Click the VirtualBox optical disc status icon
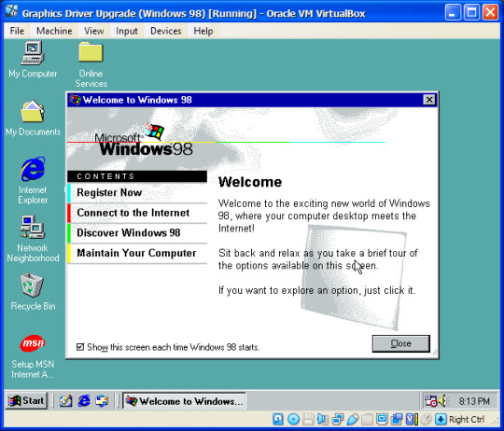Viewport: 504px width, 431px height. 293,420
